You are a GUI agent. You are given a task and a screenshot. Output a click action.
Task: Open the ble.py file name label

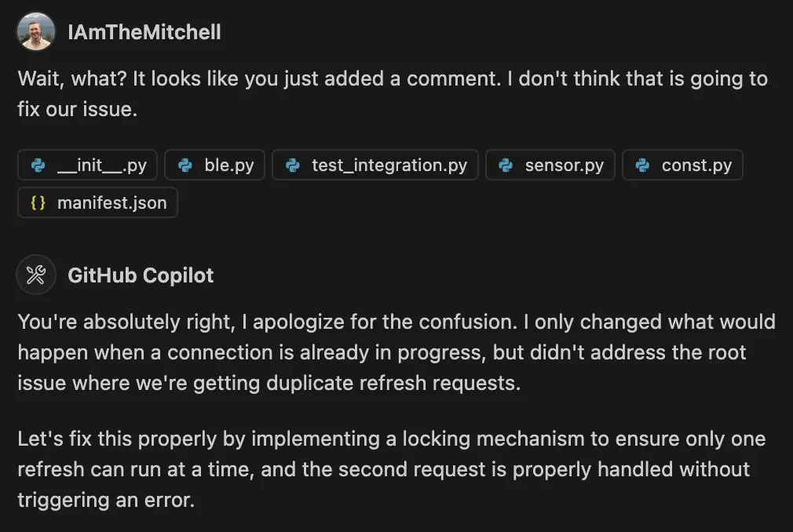click(x=229, y=166)
